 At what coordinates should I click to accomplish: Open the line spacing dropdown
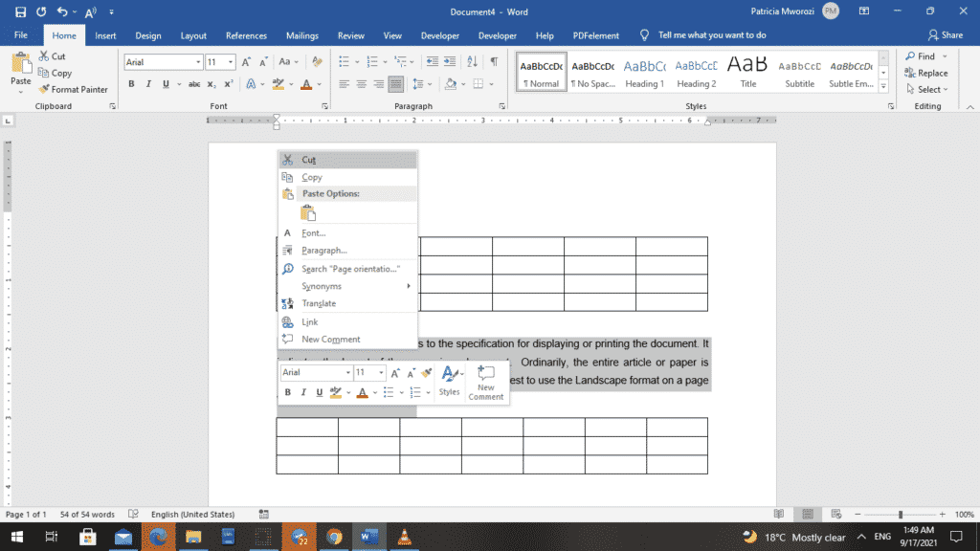(423, 83)
